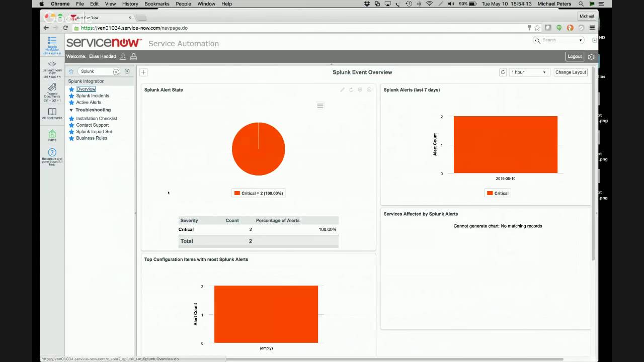
Task: Open Installation Checklist module
Action: [97, 119]
